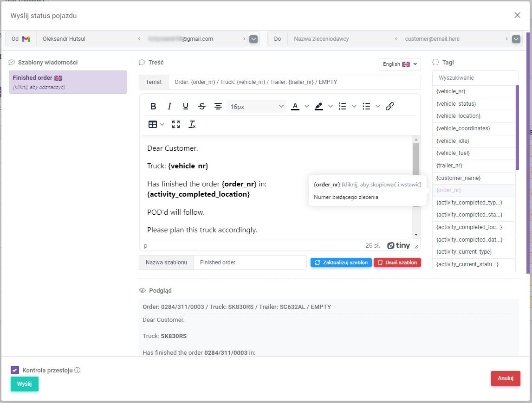This screenshot has width=532, height=403.
Task: Click the Gmail icon next to Od
Action: pos(26,39)
